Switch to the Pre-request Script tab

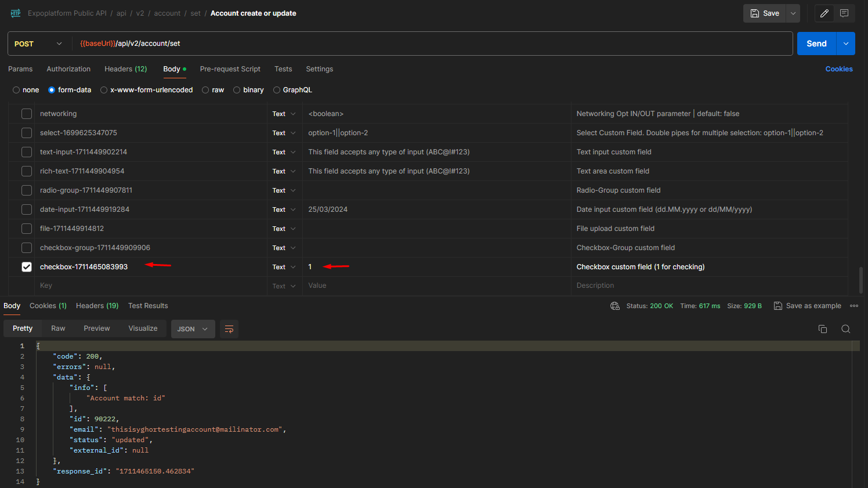point(230,68)
